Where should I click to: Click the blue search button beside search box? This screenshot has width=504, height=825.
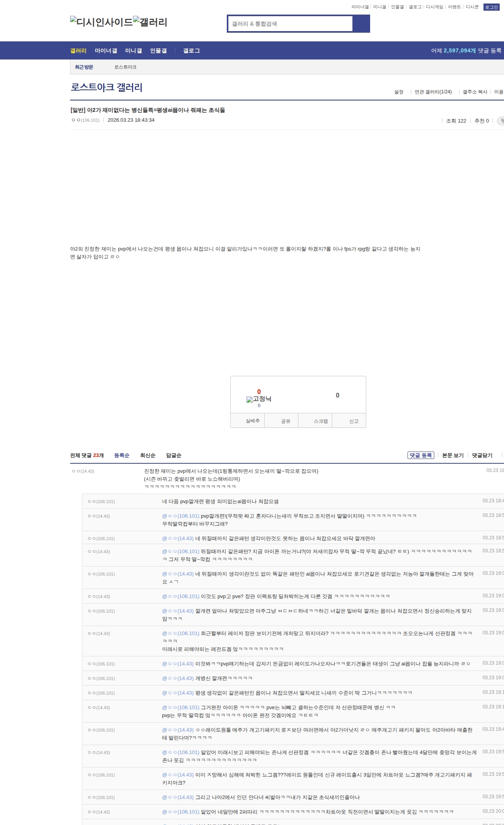pyautogui.click(x=361, y=24)
